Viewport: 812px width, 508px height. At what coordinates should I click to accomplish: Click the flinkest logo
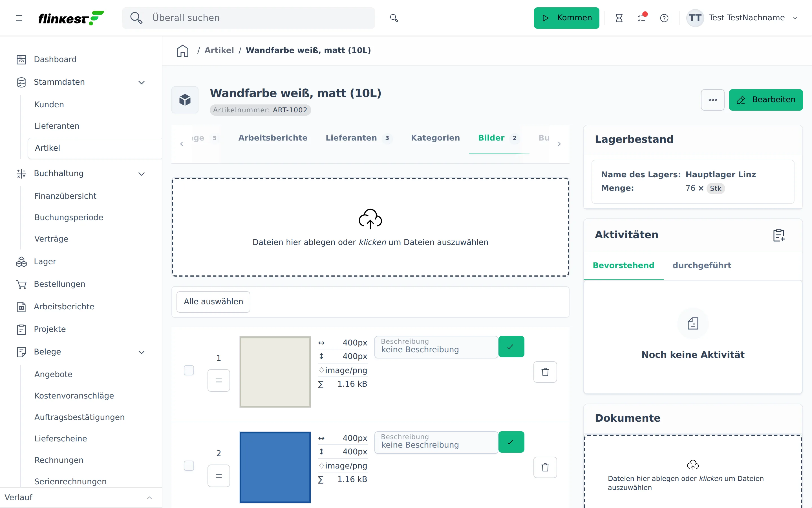71,18
